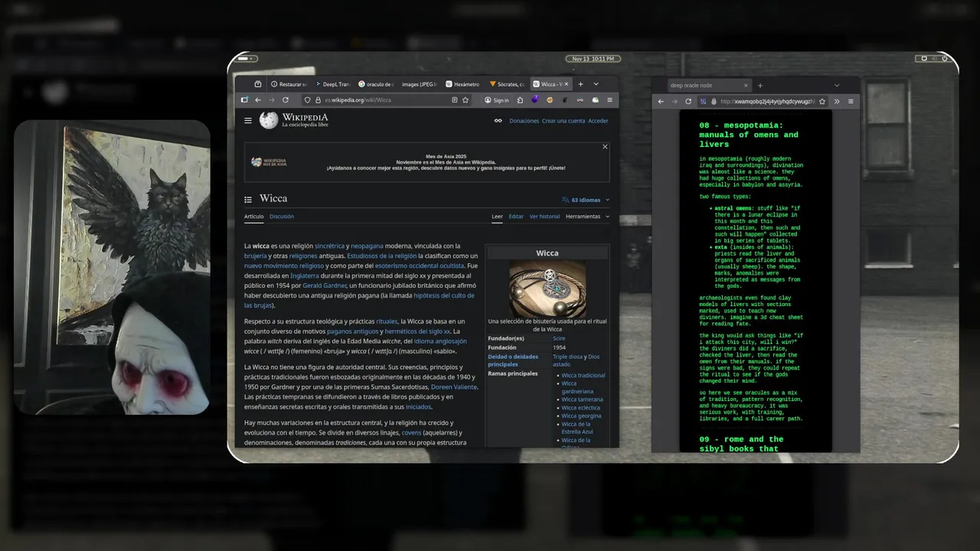This screenshot has width=980, height=551.
Task: Open the Wicca tradicional infobox link
Action: click(x=583, y=375)
